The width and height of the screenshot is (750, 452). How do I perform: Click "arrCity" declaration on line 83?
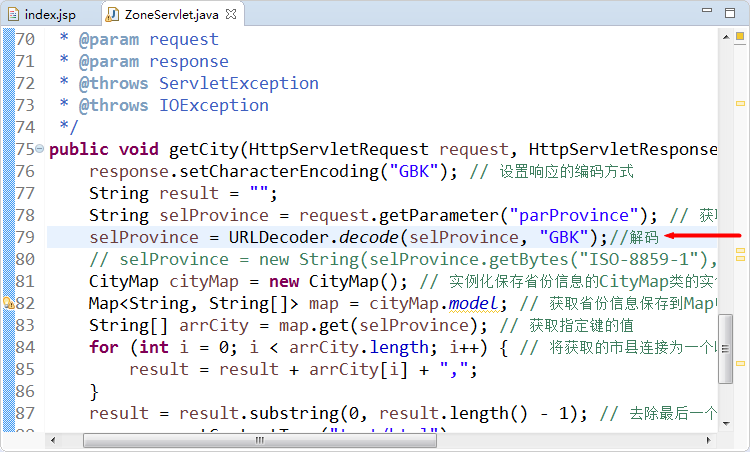pos(214,326)
